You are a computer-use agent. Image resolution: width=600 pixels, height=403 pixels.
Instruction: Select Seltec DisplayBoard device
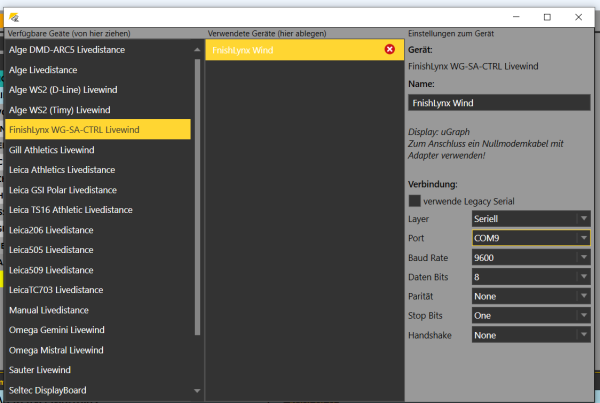click(x=98, y=390)
